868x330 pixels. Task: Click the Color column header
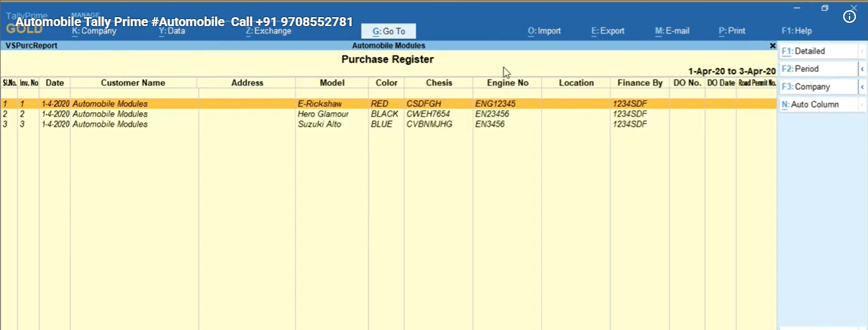pyautogui.click(x=387, y=83)
